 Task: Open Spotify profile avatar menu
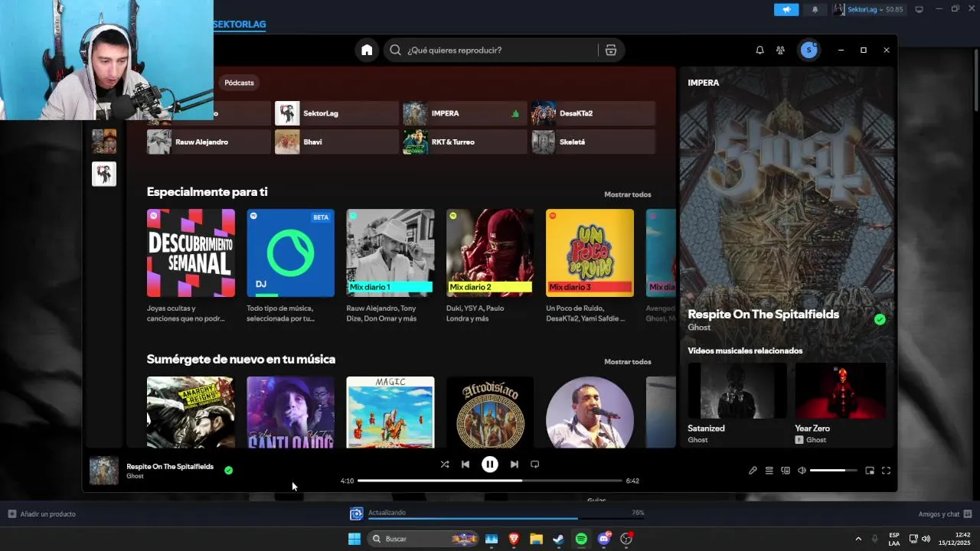[x=809, y=50]
